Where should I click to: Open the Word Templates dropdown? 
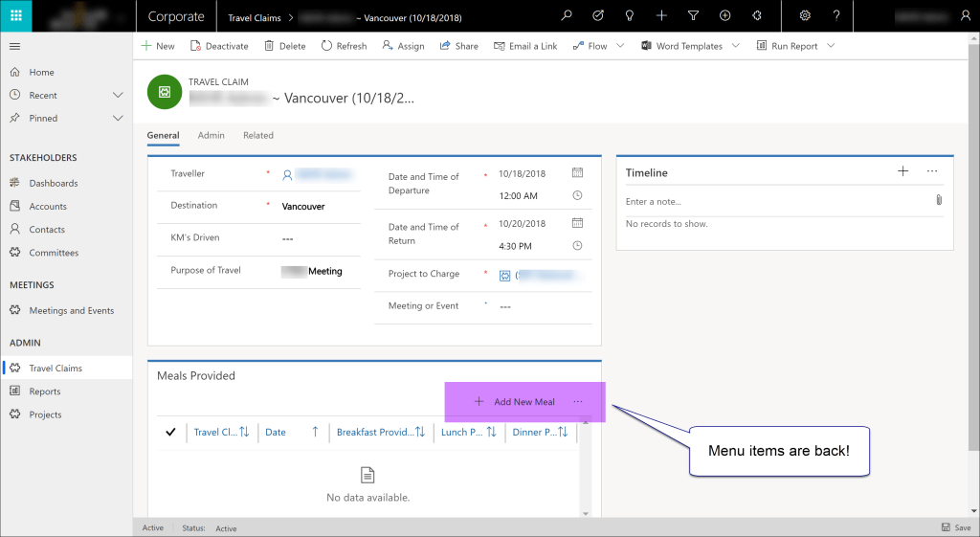[x=735, y=46]
